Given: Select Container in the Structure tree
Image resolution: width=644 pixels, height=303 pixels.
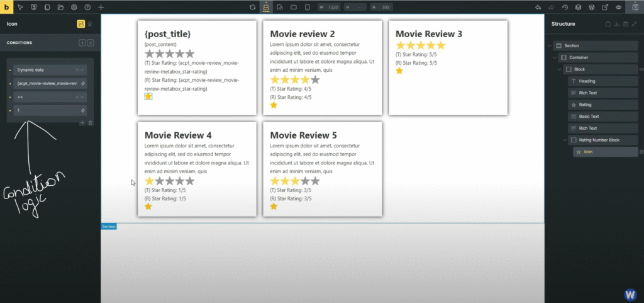Looking at the screenshot, I should (598, 57).
